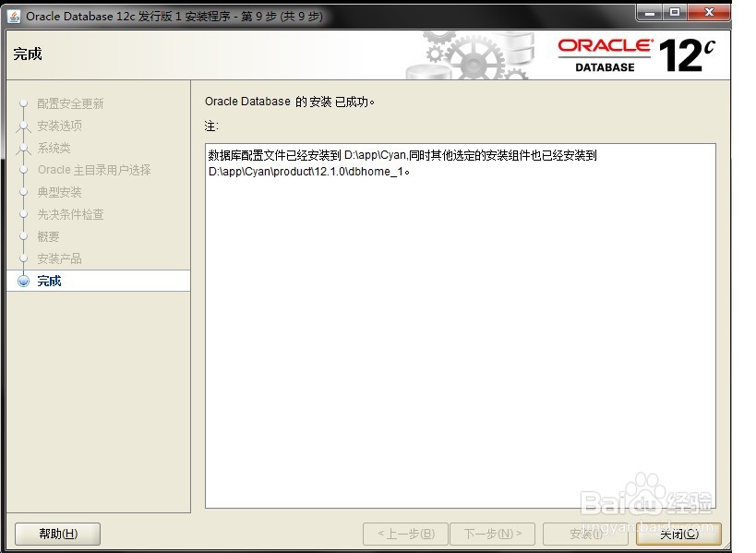
Task: Click the 概要 step circle marker
Action: pos(23,236)
